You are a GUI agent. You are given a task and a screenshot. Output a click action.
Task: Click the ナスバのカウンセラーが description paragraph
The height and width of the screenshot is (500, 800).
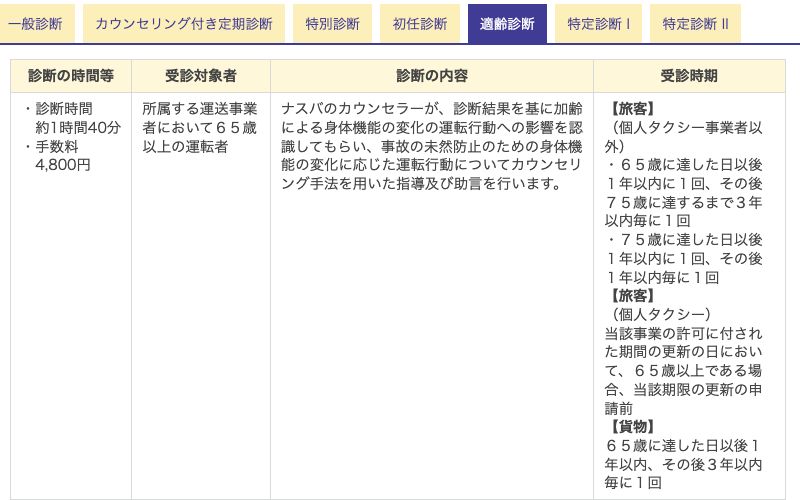[432, 146]
